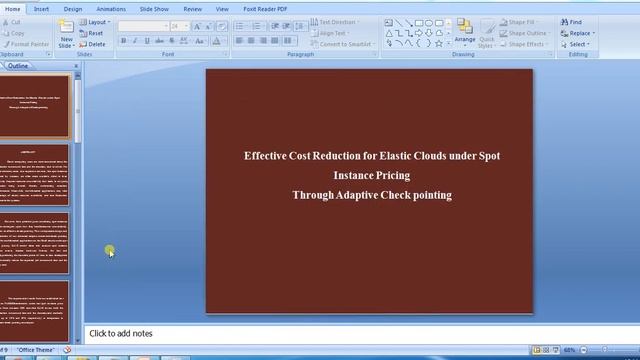The image size is (640, 360).
Task: Pick the straight line shape
Action: point(399,23)
